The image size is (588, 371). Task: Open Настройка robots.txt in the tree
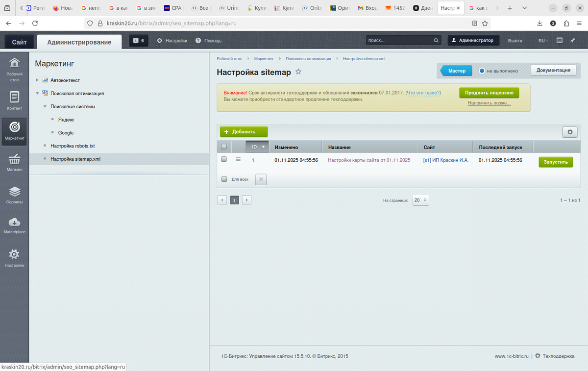[73, 146]
